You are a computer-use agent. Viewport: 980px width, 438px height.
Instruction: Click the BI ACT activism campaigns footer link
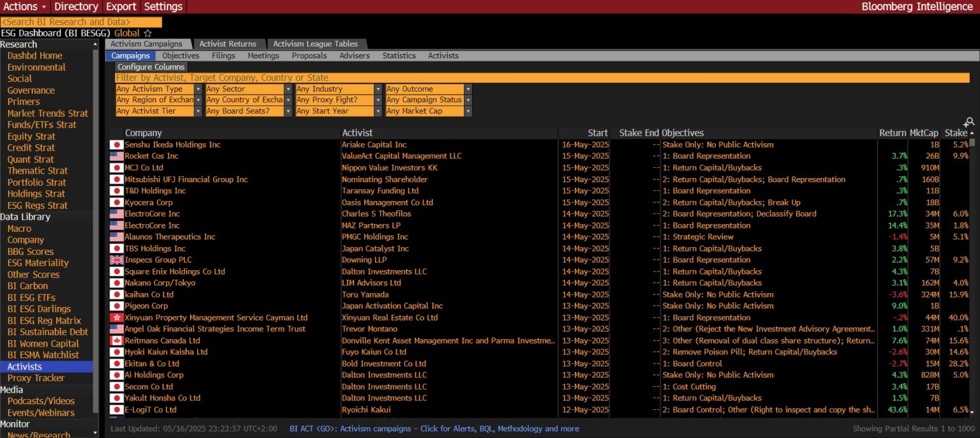[x=434, y=429]
